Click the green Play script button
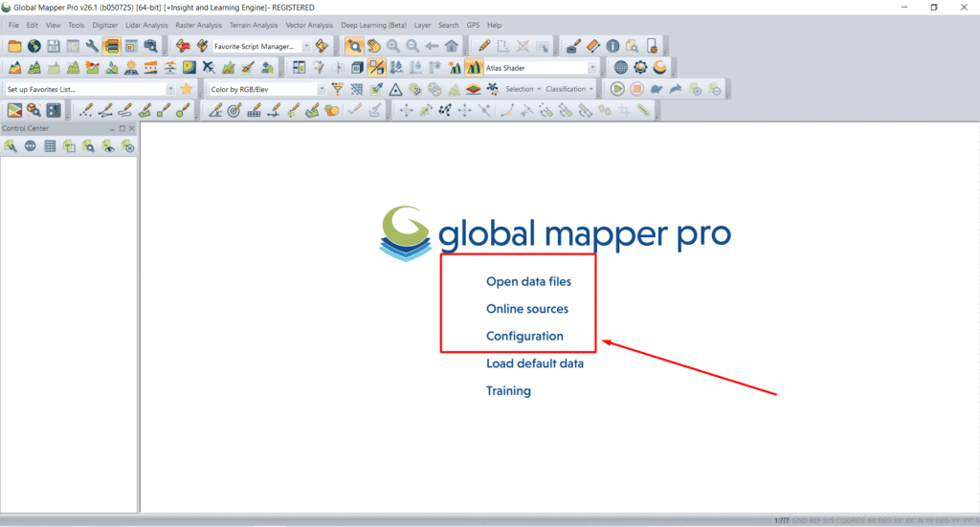Screen dimensions: 980x527 point(617,89)
